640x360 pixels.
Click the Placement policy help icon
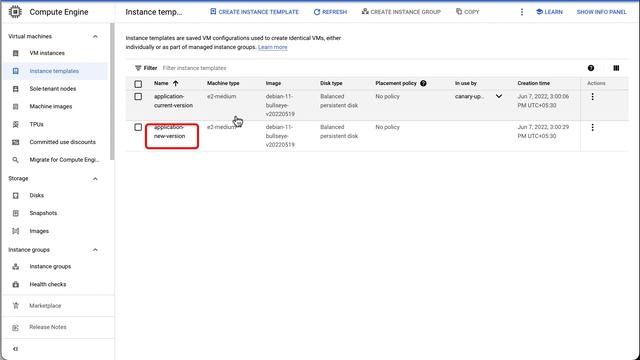click(x=423, y=83)
